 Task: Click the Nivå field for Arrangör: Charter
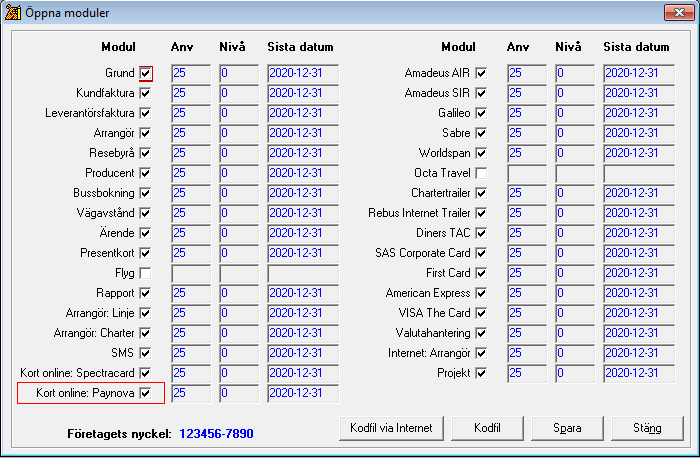pyautogui.click(x=239, y=333)
